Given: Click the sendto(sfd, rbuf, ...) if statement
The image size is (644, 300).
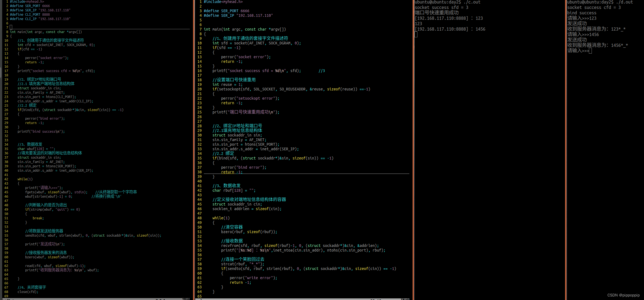Looking at the screenshot, I should click(x=309, y=269).
